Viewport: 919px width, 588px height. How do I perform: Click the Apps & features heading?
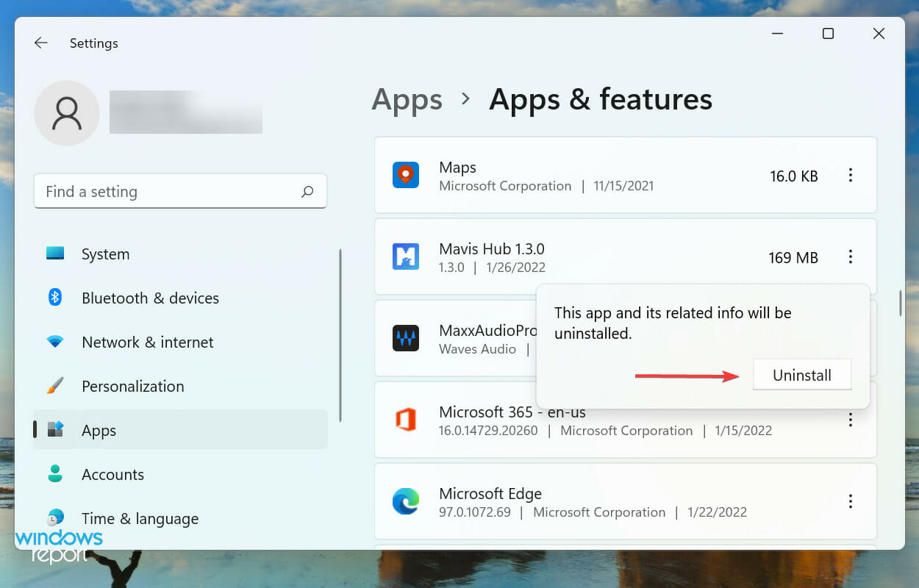click(x=601, y=100)
